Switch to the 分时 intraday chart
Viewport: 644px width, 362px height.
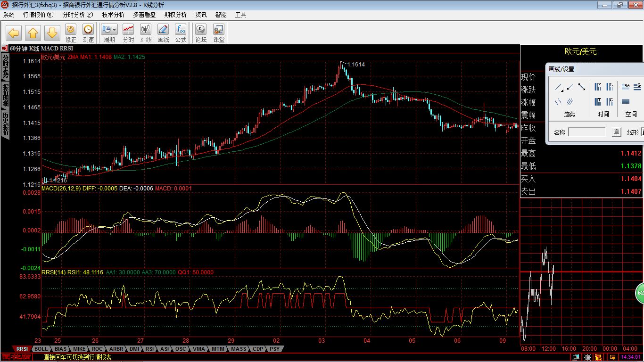pos(128,33)
